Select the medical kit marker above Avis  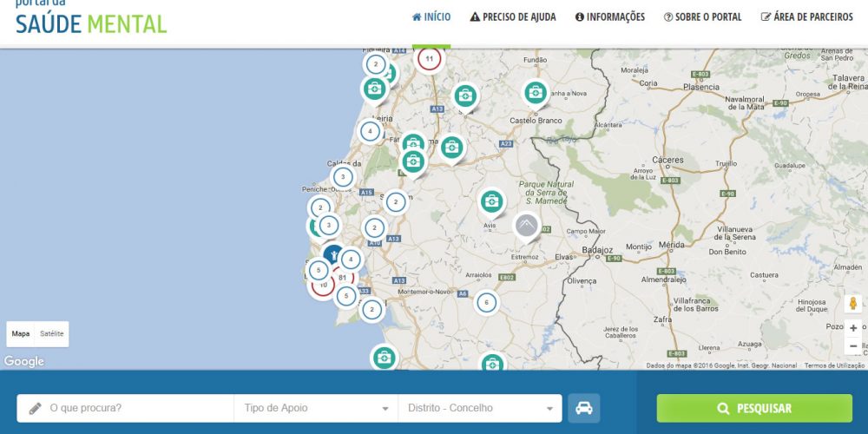coord(491,203)
